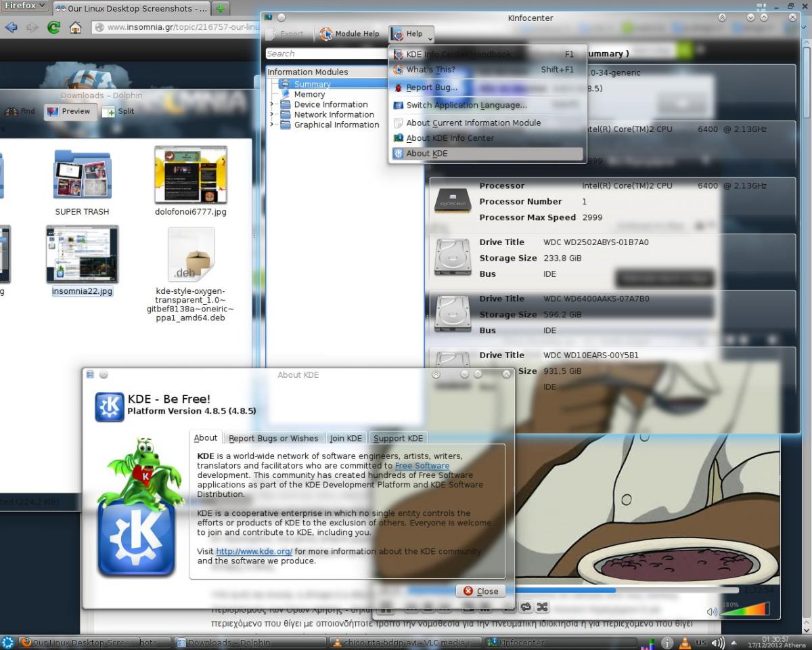Reload the page in Firefox
Image resolution: width=812 pixels, height=650 pixels.
(53, 28)
